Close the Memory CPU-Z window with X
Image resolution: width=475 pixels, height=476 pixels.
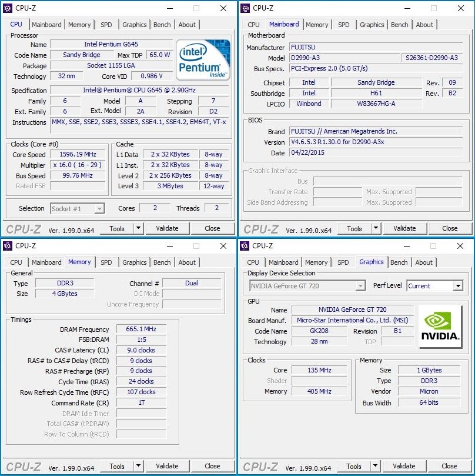[223, 246]
